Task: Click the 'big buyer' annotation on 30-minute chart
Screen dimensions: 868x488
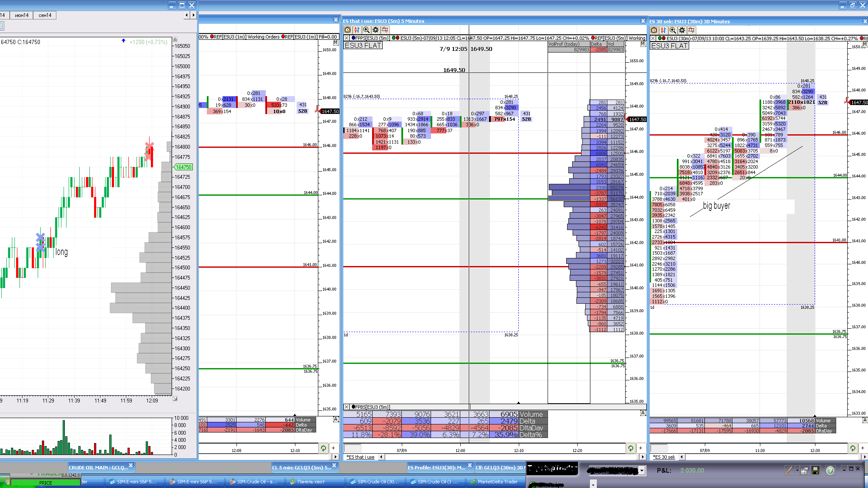Action: tap(716, 205)
